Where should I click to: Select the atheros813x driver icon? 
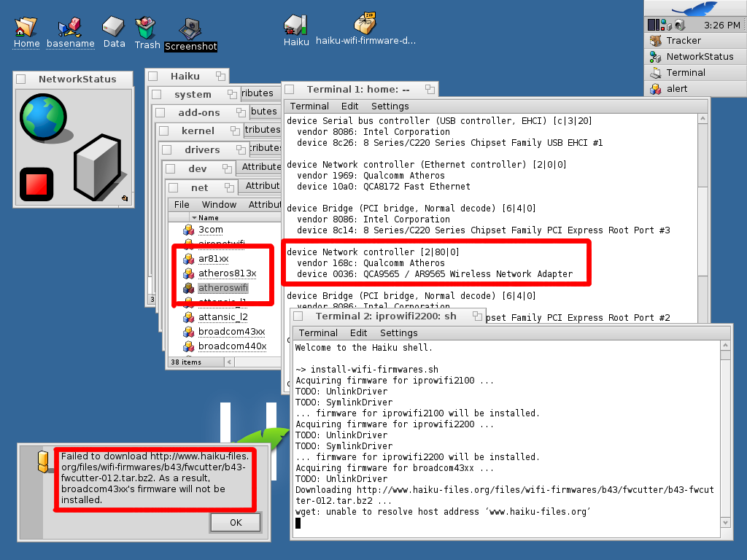[x=189, y=273]
